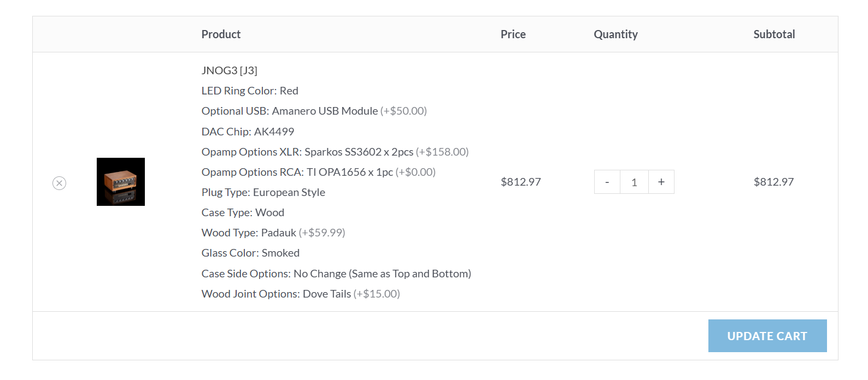Click the Quantity column header
The image size is (868, 380).
615,34
